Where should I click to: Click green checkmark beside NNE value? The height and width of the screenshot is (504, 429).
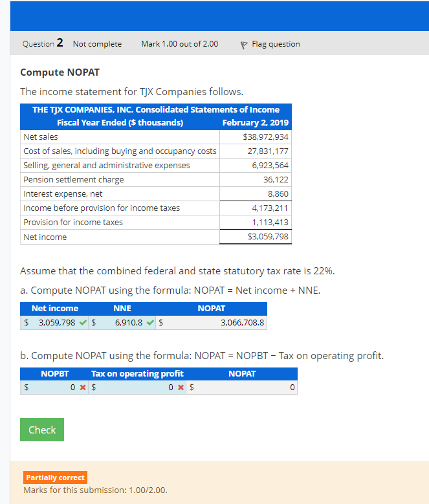coord(150,322)
